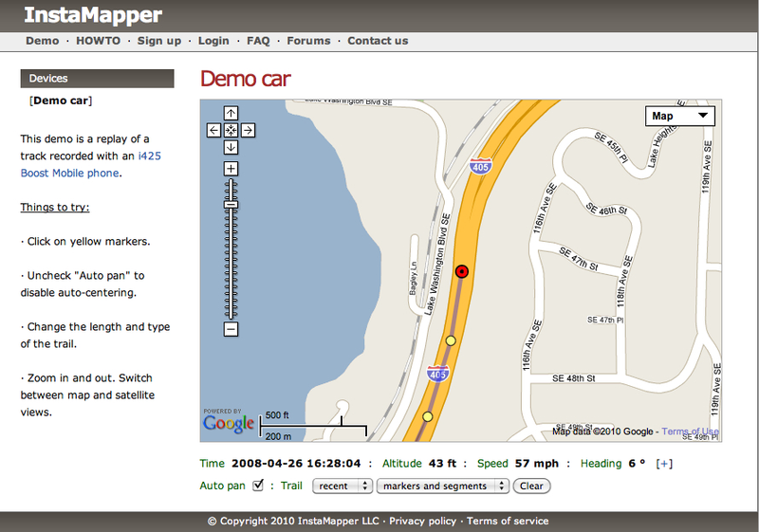Screen dimensions: 759x532
Task: Zoom out with the minus button
Action: [231, 329]
